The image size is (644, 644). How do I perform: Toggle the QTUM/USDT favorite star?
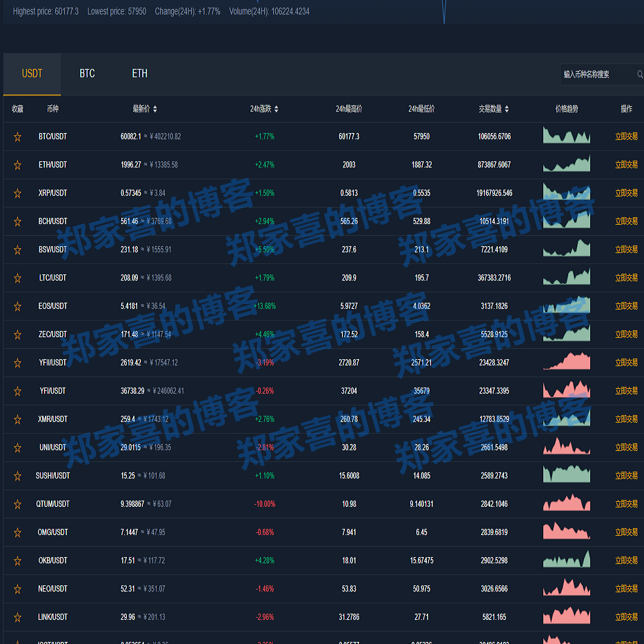pos(17,503)
